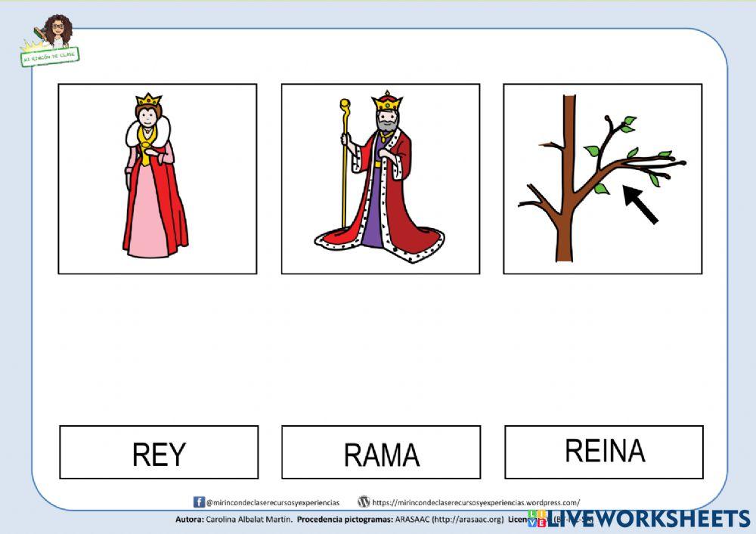Click the 'Mi Rincón de Clase' avatar logo
Viewport: 756px width, 534px height.
click(57, 26)
